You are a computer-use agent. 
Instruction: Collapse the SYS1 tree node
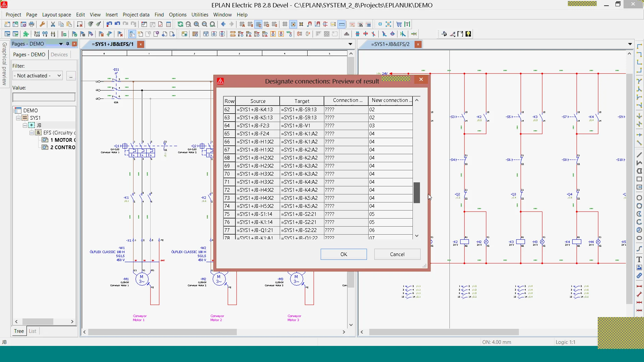point(18,118)
